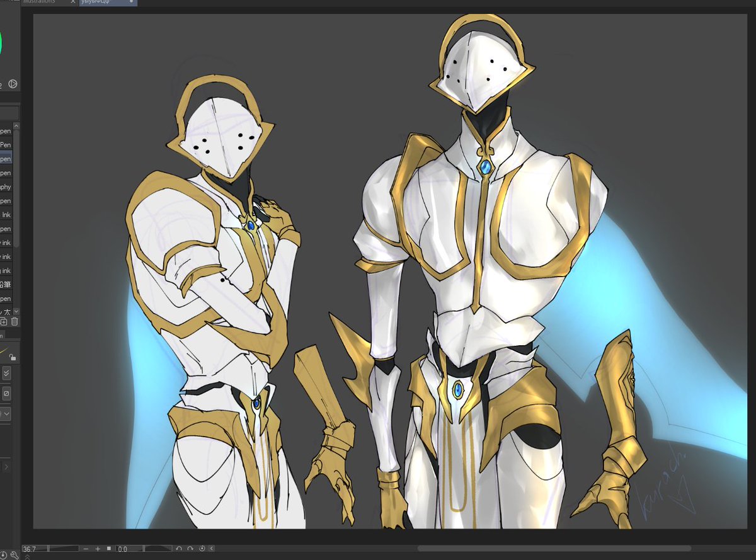
Task: Fit the canvas to screen via square icon
Action: 109,549
